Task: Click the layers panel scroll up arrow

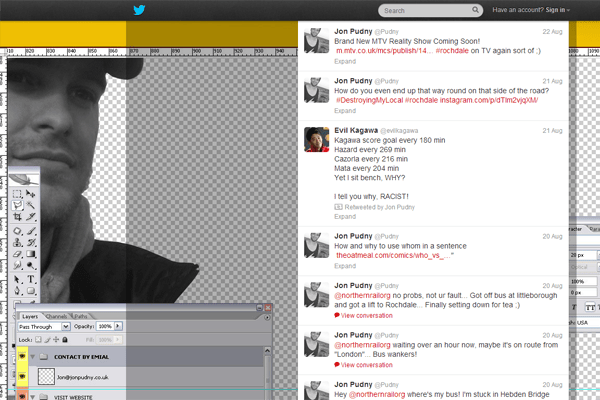Action: pos(267,351)
